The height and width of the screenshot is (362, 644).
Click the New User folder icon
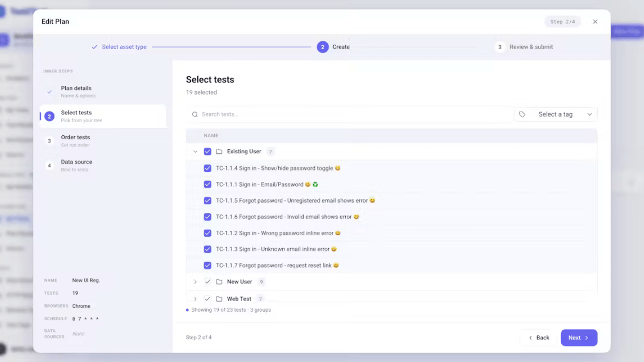click(219, 282)
